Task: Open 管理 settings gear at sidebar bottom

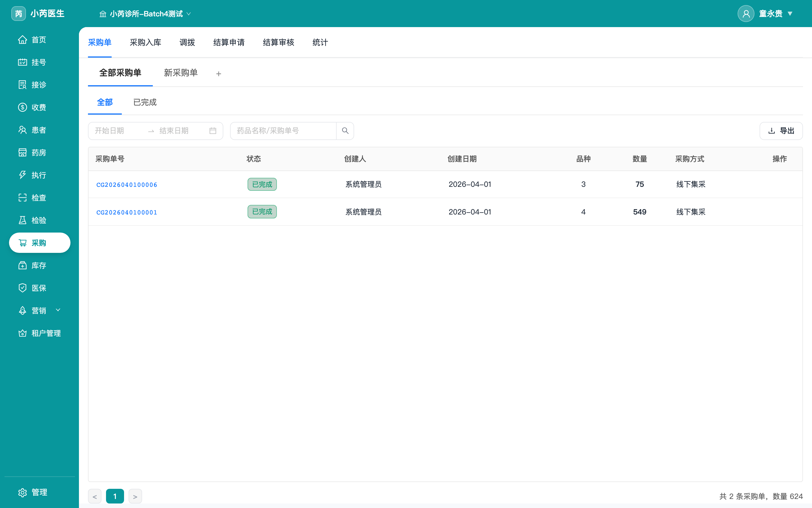Action: click(x=23, y=492)
